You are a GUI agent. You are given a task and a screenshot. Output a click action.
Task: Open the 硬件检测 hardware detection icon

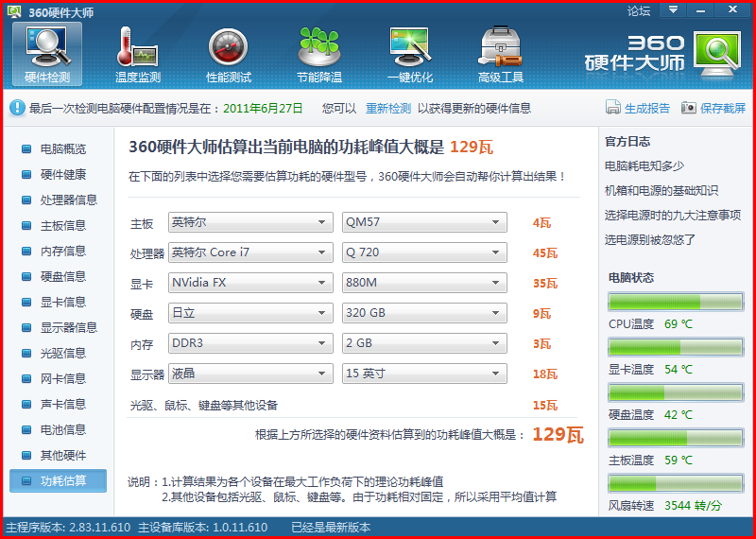point(47,54)
